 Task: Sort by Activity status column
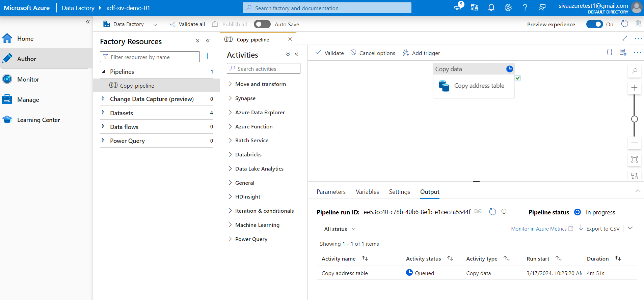point(430,259)
